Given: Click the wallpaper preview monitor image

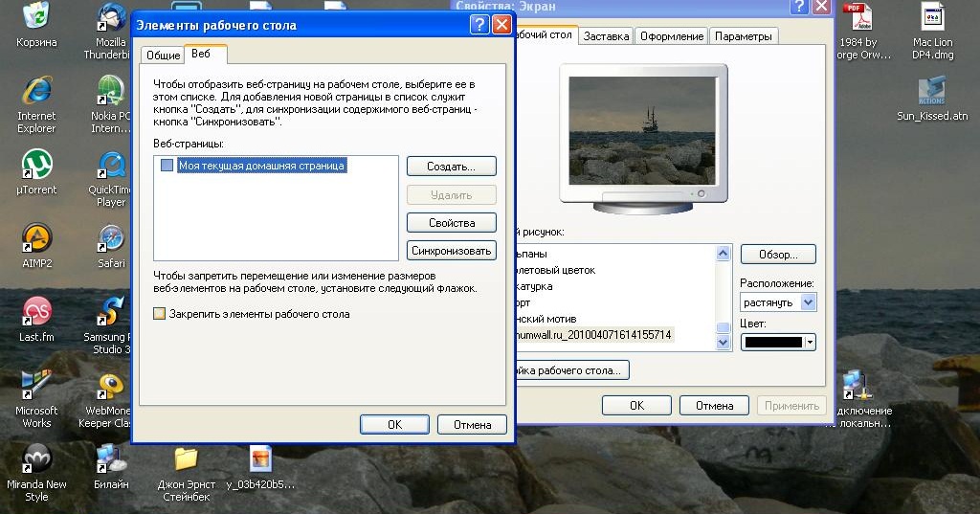Looking at the screenshot, I should [x=642, y=131].
